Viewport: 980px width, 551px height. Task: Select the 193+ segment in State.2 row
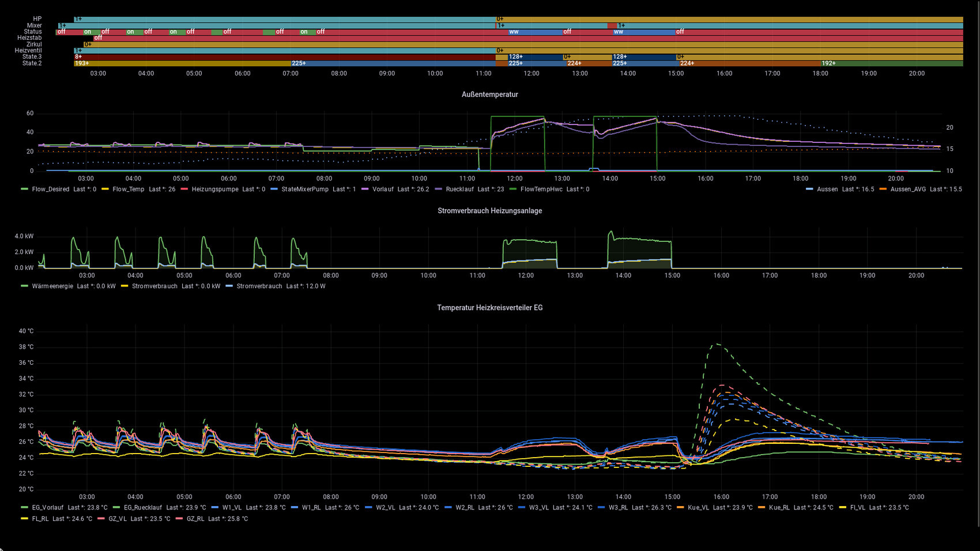coord(182,63)
